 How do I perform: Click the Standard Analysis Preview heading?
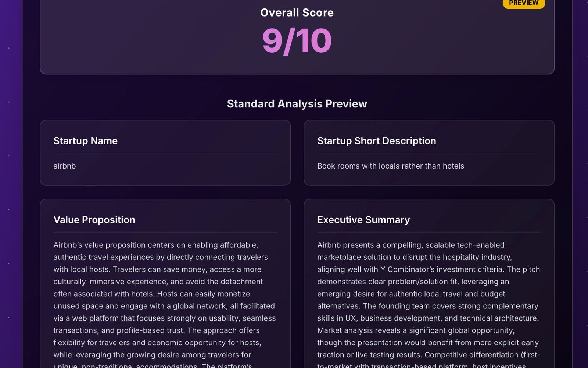(x=297, y=103)
